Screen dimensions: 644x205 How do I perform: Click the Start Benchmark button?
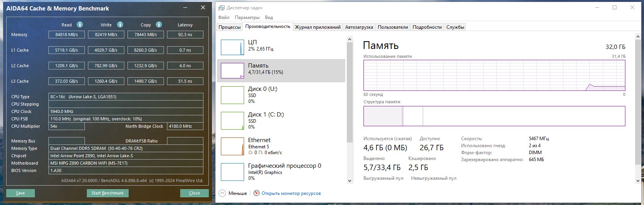click(107, 193)
